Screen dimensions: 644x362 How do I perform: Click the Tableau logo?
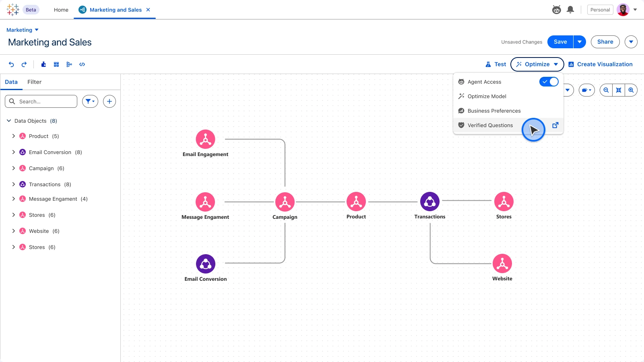(13, 10)
